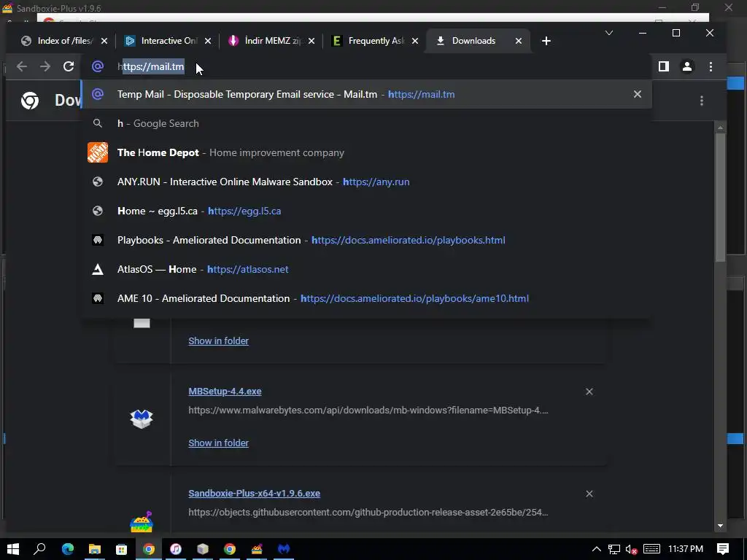Close the Index of /files tab

[104, 41]
